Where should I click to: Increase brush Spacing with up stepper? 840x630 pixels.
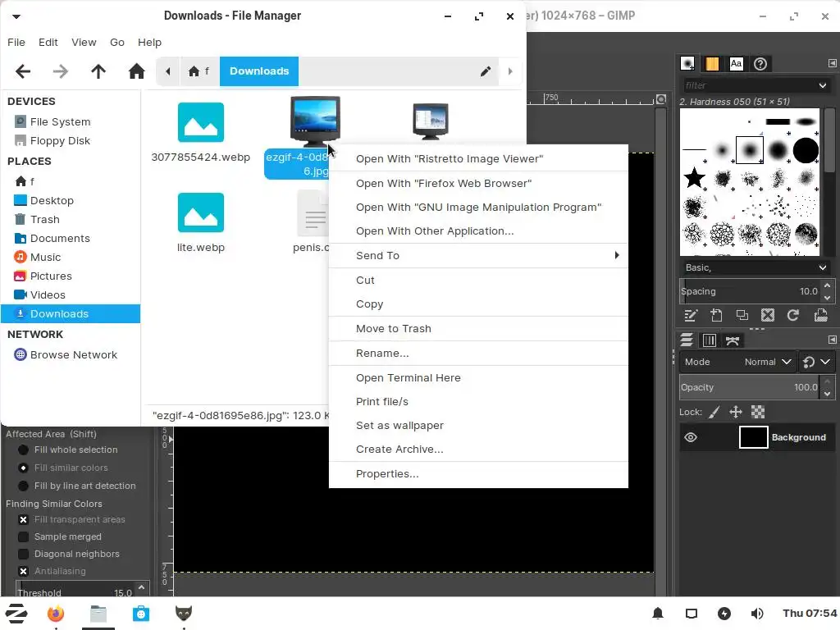[827, 285]
